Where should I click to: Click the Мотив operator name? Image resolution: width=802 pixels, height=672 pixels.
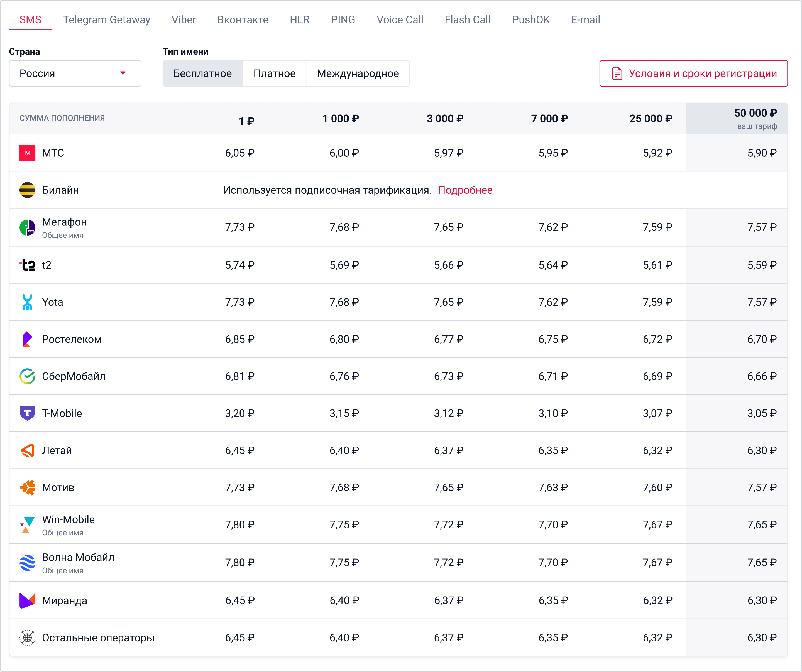pyautogui.click(x=58, y=488)
